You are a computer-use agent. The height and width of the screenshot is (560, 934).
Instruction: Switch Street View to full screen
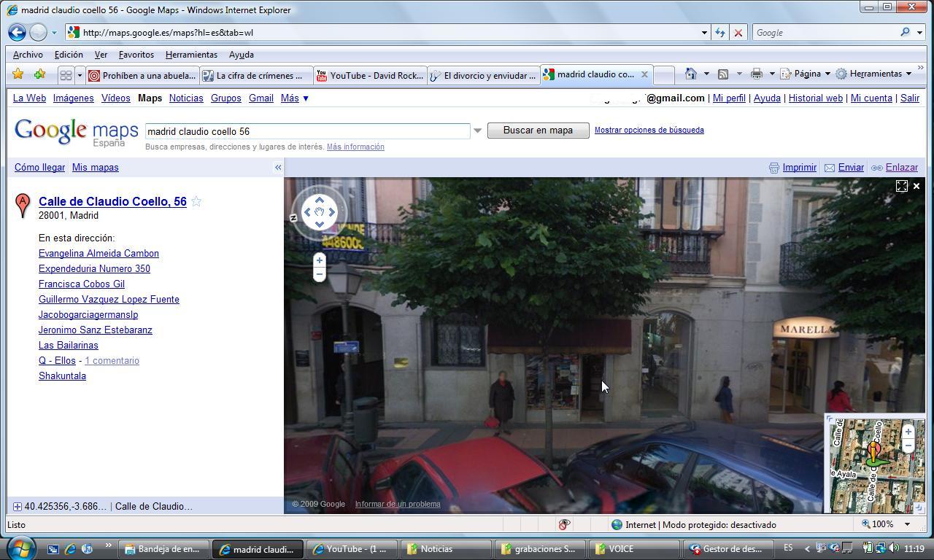coord(902,186)
